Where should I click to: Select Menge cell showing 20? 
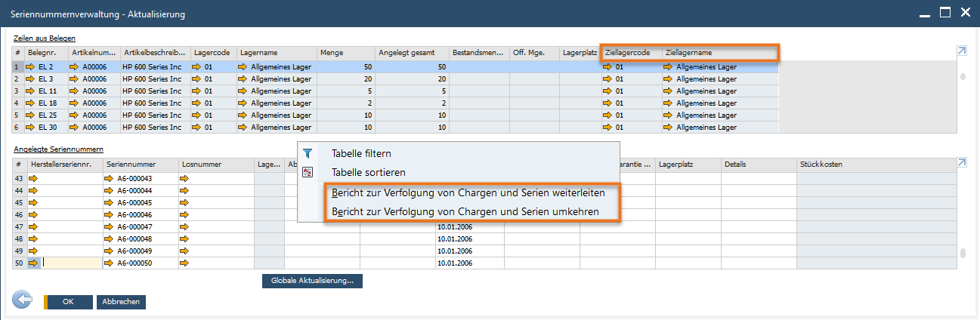pos(346,79)
